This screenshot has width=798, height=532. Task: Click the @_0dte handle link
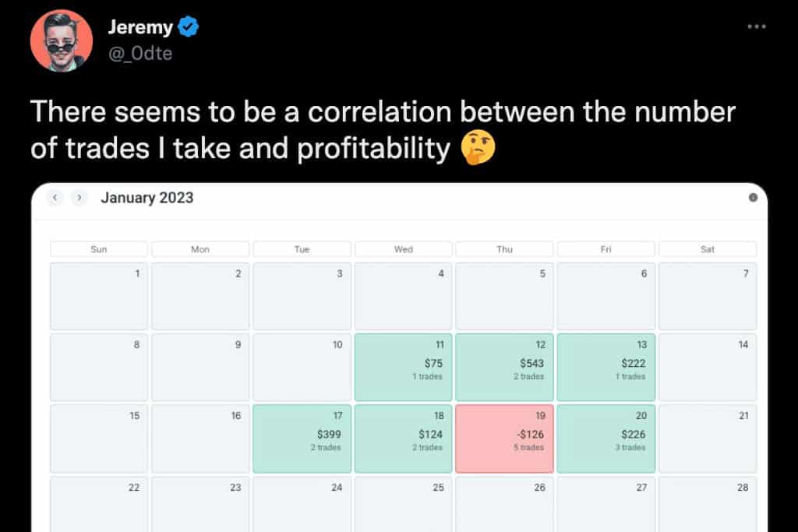(139, 54)
